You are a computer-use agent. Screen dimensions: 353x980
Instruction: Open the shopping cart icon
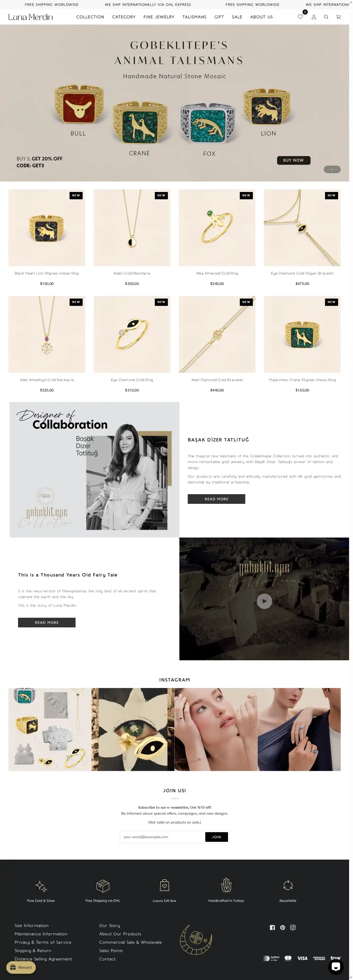(338, 17)
